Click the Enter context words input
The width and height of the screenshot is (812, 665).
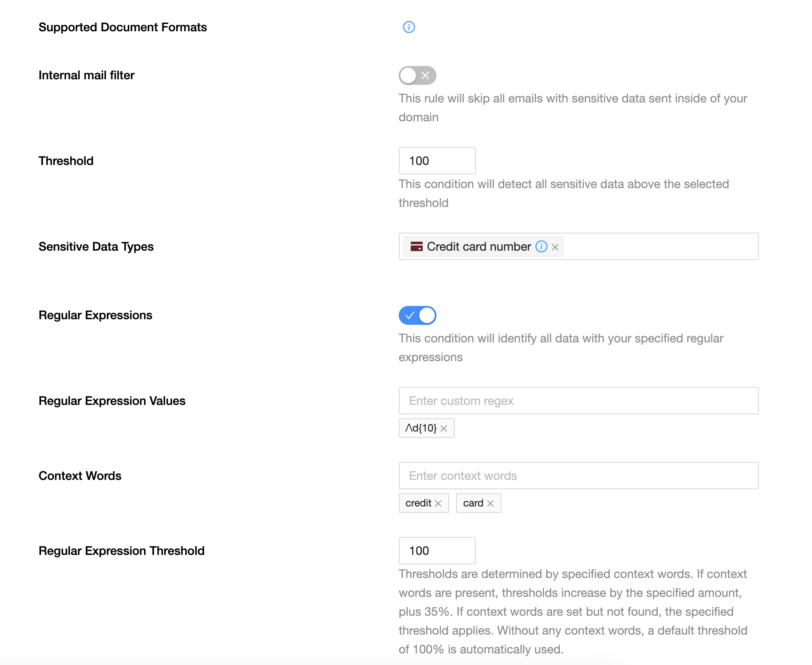(578, 476)
